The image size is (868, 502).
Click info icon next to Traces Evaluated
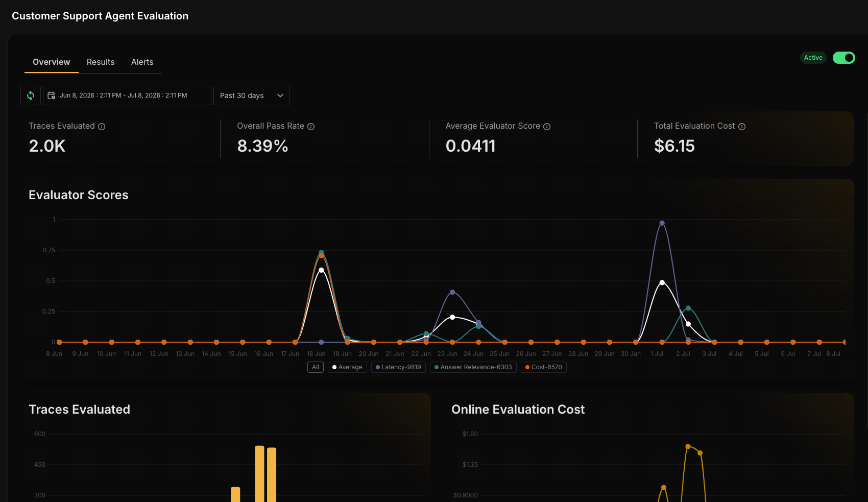coord(102,127)
